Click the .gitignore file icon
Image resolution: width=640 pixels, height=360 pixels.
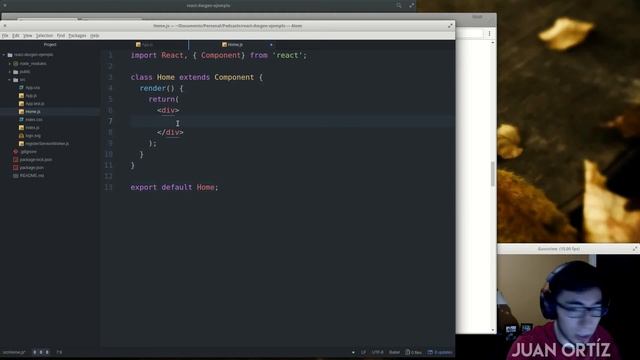pyautogui.click(x=16, y=151)
